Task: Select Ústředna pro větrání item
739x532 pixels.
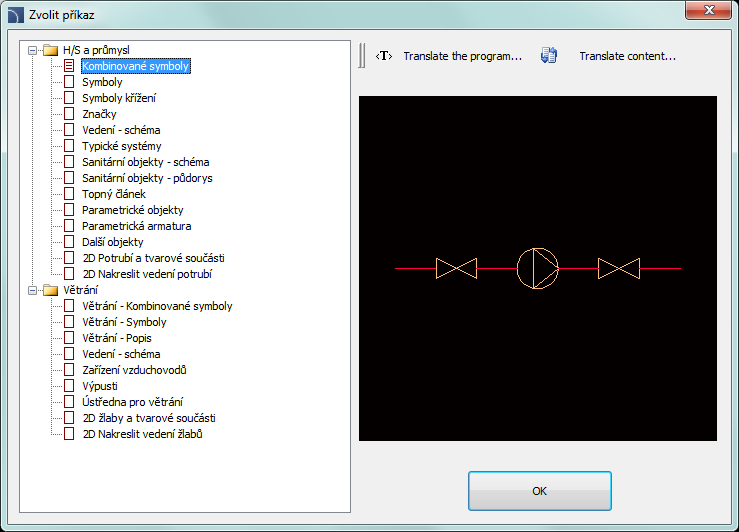Action: (x=132, y=402)
